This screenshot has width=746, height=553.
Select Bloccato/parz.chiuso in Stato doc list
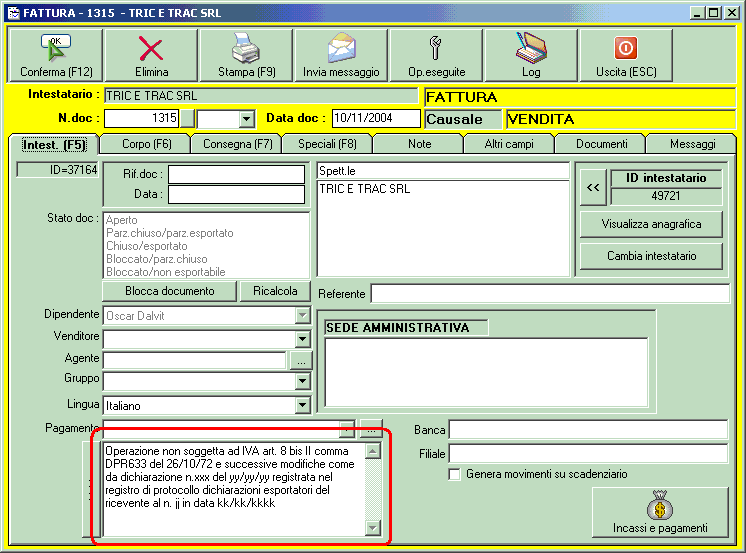(x=157, y=259)
